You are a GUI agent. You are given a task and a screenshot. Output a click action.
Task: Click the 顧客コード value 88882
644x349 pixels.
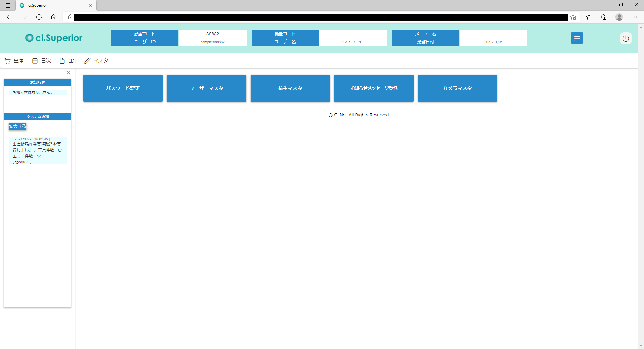point(213,34)
